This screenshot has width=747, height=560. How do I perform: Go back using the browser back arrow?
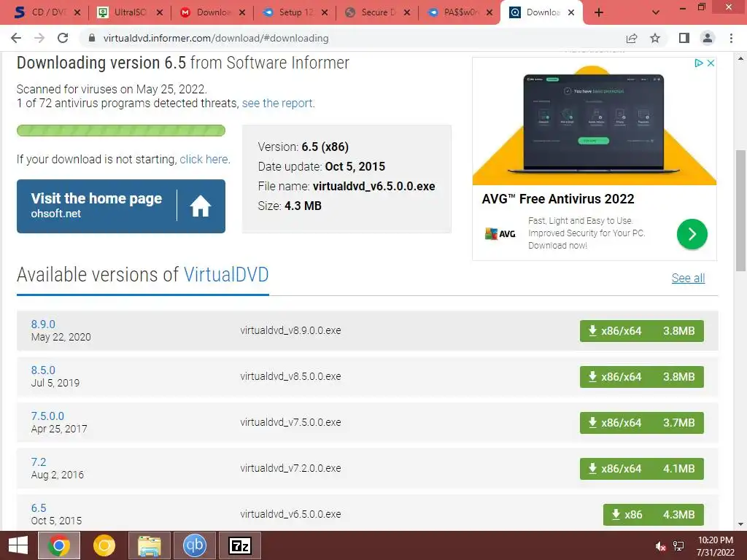16,38
